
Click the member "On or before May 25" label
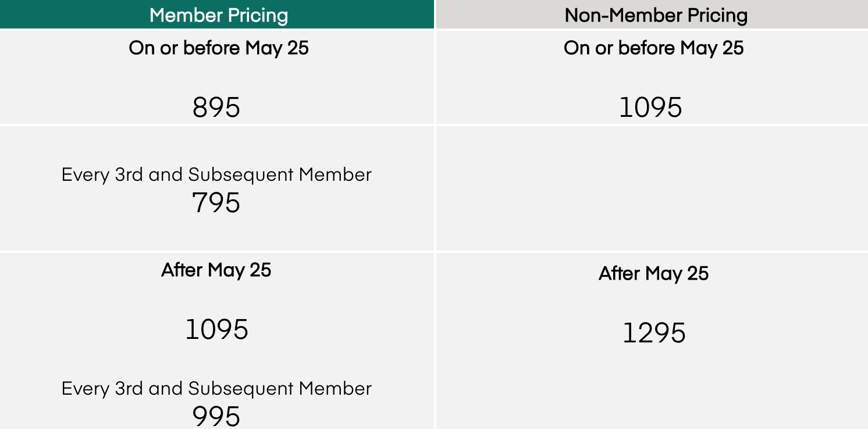tap(218, 48)
